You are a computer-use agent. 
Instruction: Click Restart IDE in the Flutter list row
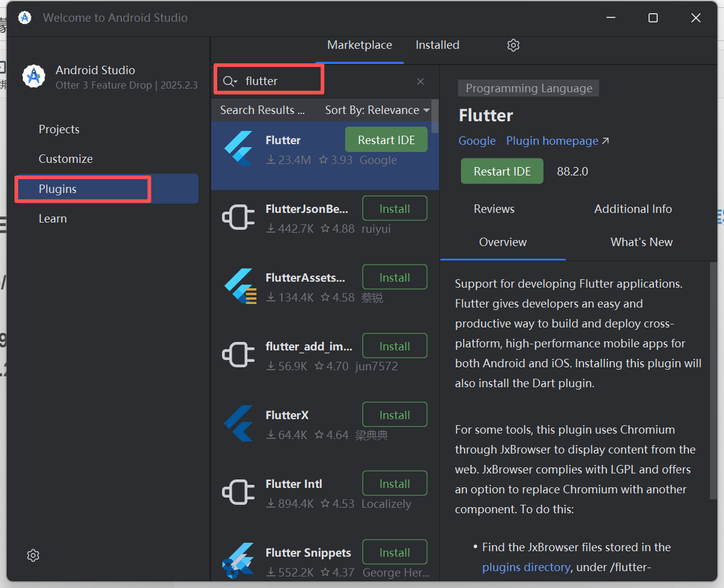pyautogui.click(x=386, y=140)
